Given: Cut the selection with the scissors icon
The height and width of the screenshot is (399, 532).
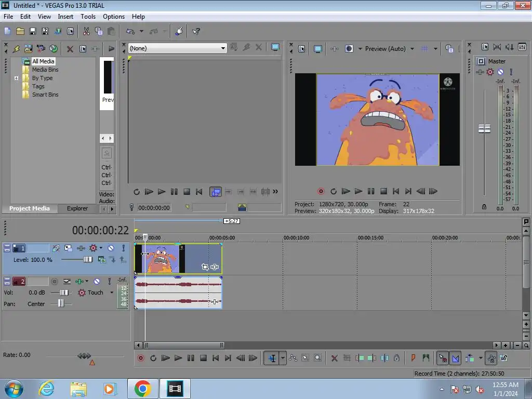Looking at the screenshot, I should coord(86,31).
